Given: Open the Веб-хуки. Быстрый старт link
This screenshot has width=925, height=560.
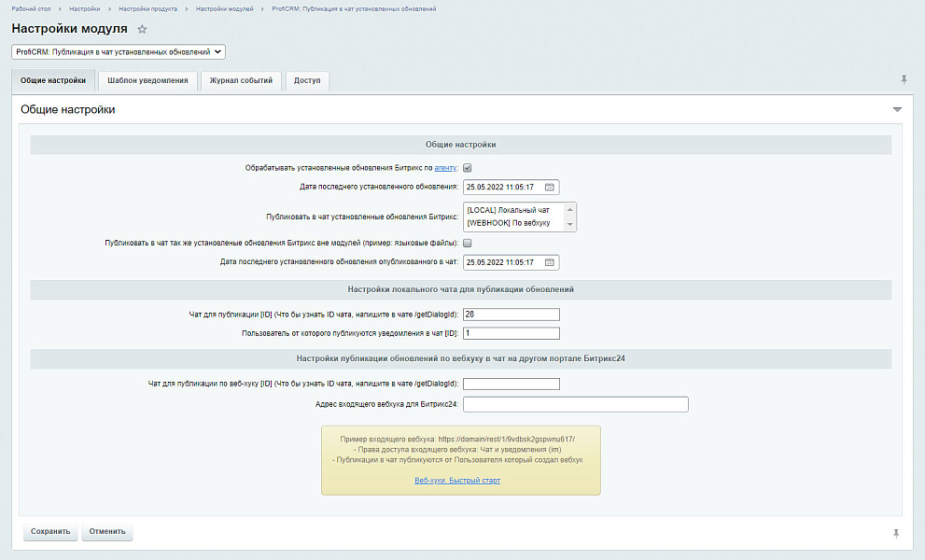Looking at the screenshot, I should (457, 481).
